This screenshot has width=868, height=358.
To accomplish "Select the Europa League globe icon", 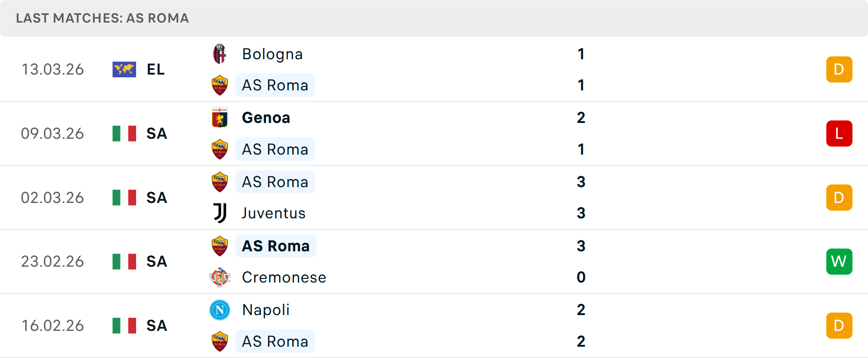I will point(124,69).
